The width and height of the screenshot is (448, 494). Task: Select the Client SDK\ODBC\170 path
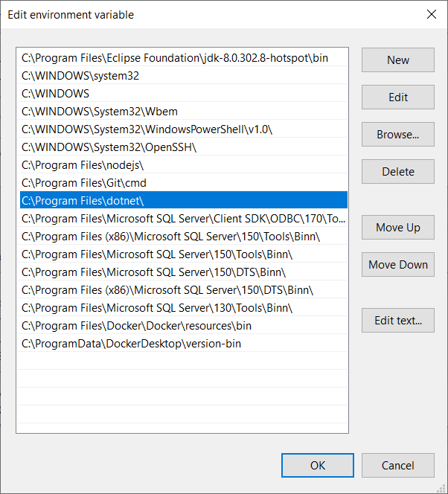point(184,219)
